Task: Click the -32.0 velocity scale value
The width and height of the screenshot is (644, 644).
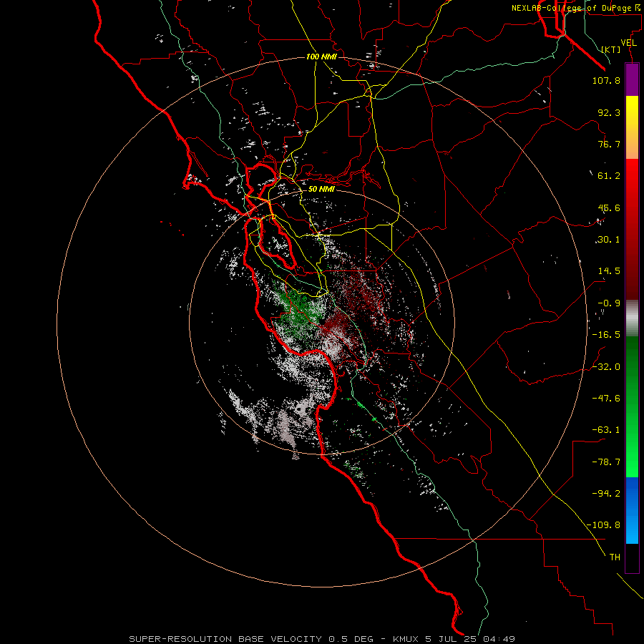Action: pos(606,367)
